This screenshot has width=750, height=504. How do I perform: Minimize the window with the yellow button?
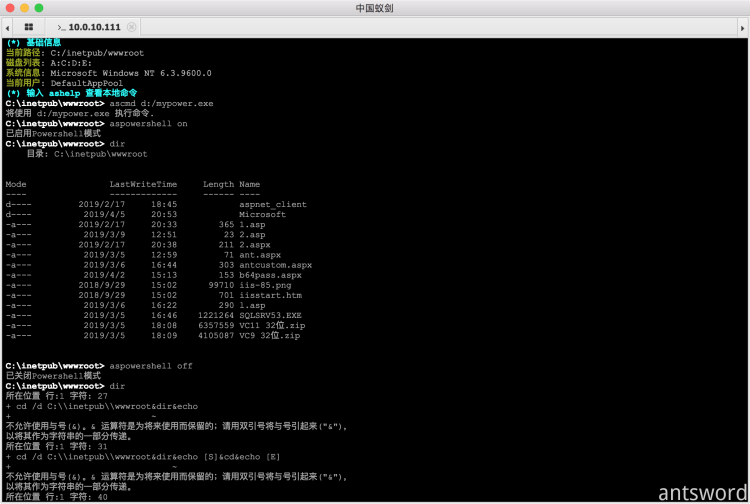(25, 8)
